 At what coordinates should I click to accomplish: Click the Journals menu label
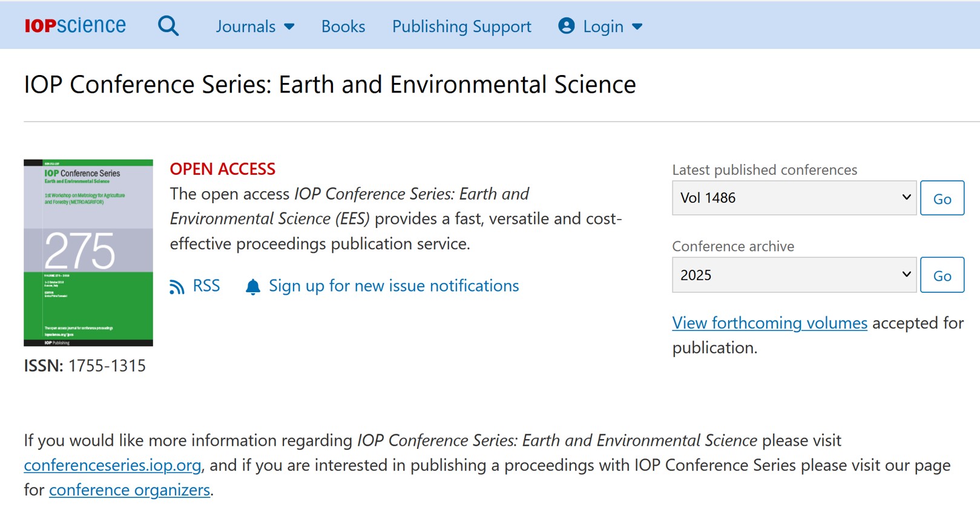tap(245, 27)
